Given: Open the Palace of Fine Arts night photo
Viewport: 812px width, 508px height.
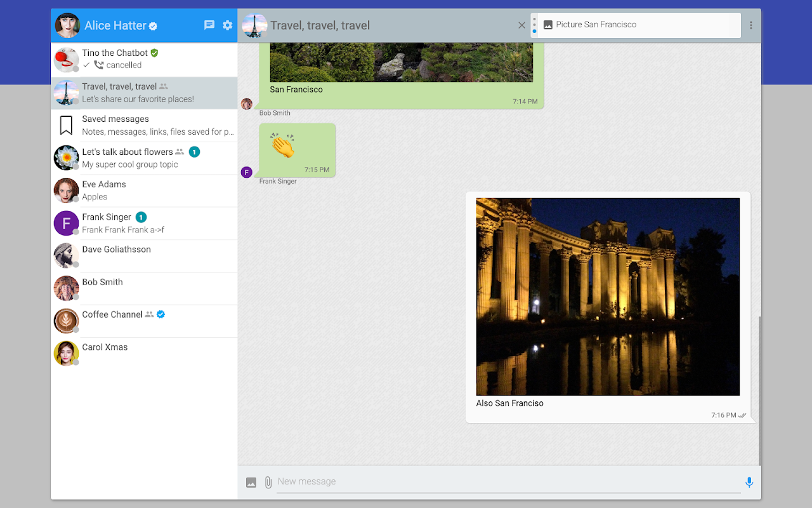Looking at the screenshot, I should point(608,297).
